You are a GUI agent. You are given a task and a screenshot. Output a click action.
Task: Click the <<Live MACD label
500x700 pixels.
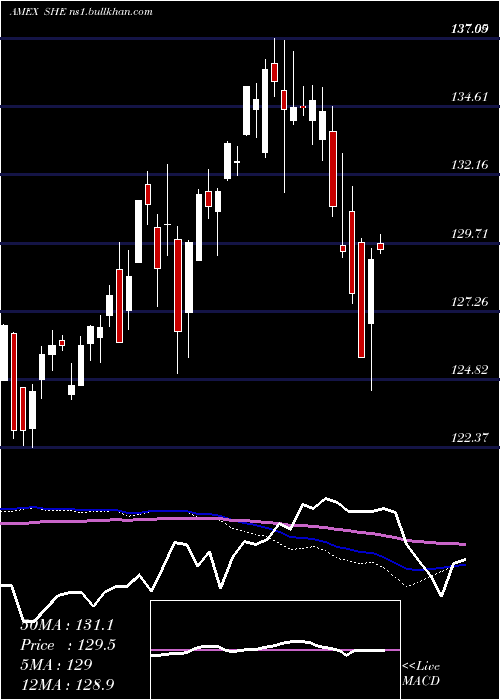point(421,674)
